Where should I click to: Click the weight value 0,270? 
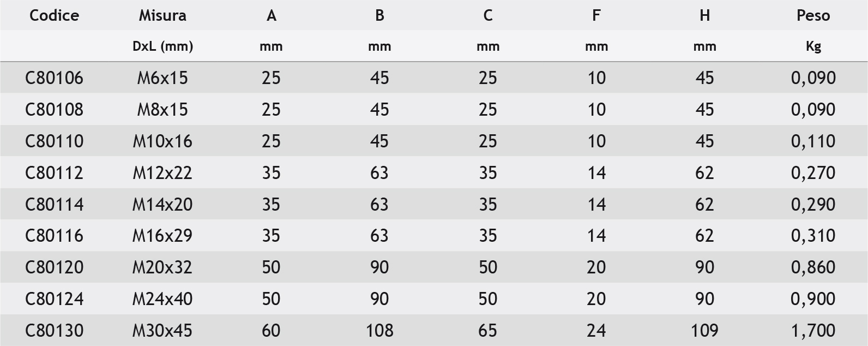pyautogui.click(x=813, y=173)
